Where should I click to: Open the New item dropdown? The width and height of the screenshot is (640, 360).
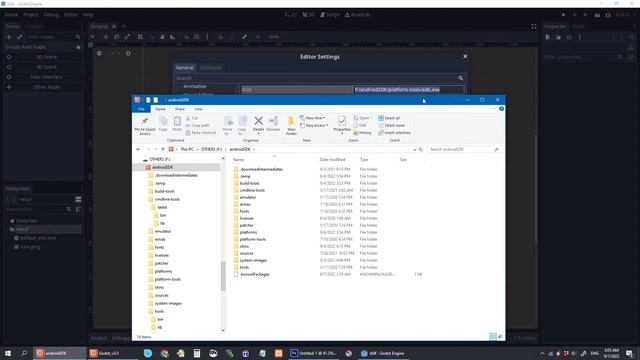coord(313,118)
